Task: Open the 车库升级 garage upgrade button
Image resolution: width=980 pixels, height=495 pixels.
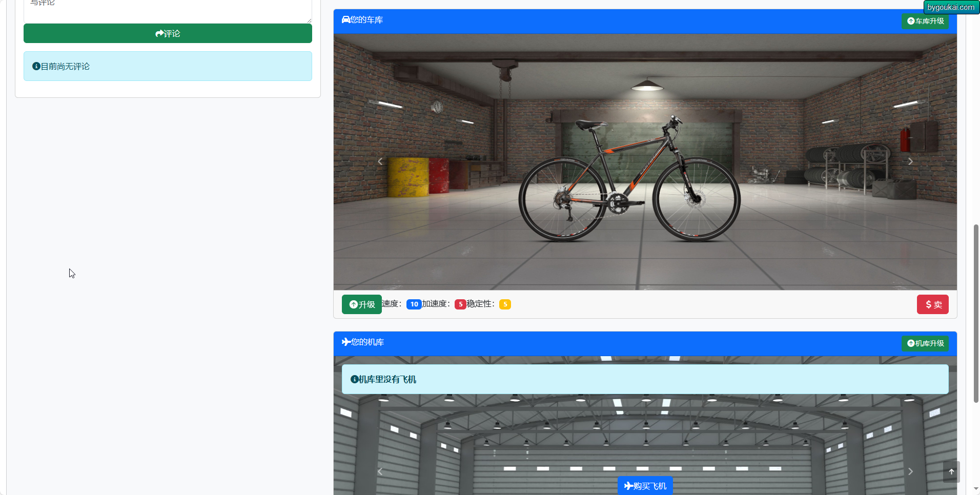Action: coord(925,21)
